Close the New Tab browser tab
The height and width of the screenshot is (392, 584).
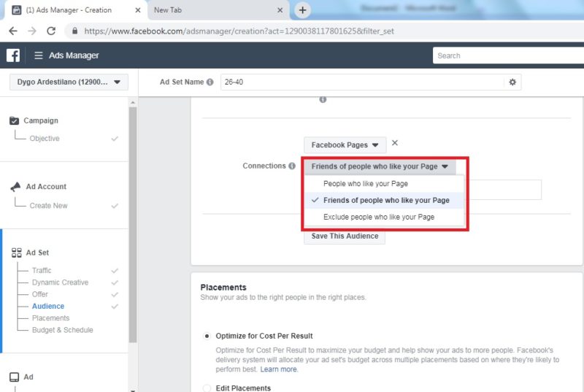point(280,10)
